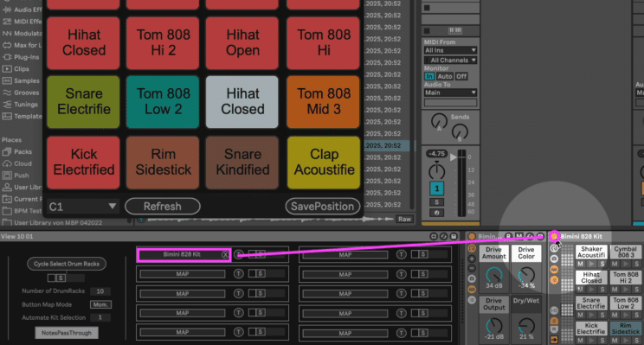Preview the Tom 808 Hi 2 pad in the Drum Rack
The width and height of the screenshot is (644, 345).
[625, 290]
